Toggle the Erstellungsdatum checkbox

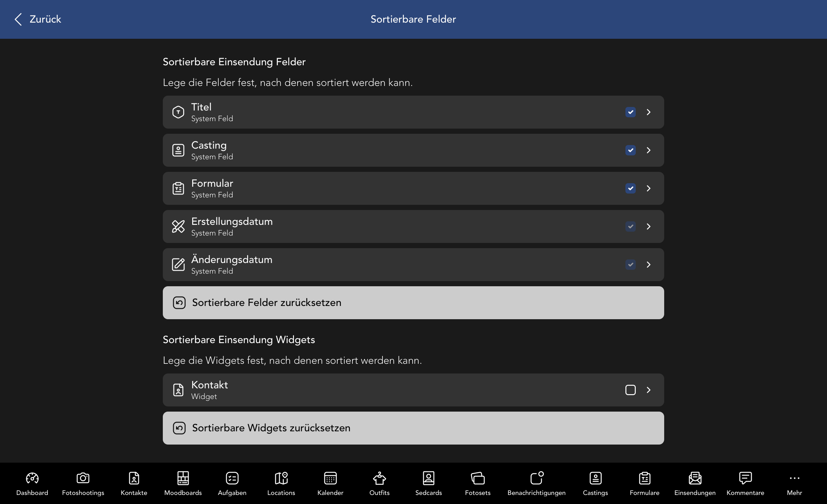click(x=630, y=226)
